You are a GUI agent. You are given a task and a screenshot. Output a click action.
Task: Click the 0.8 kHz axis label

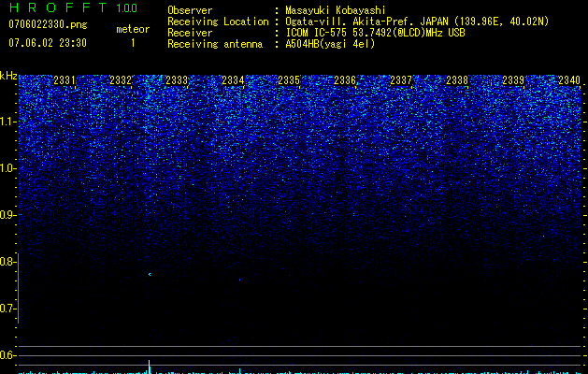[7, 262]
